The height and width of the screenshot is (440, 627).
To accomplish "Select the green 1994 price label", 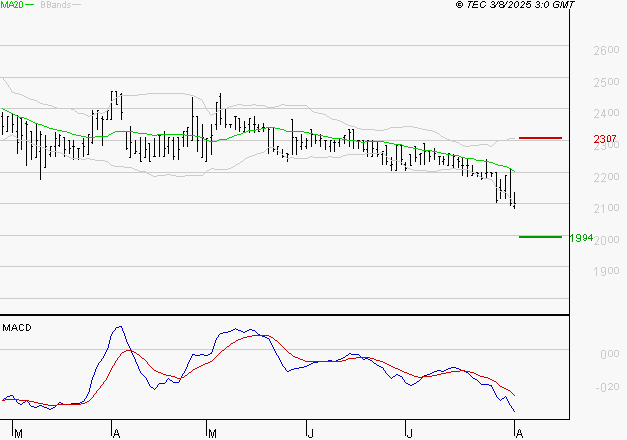I will (581, 238).
